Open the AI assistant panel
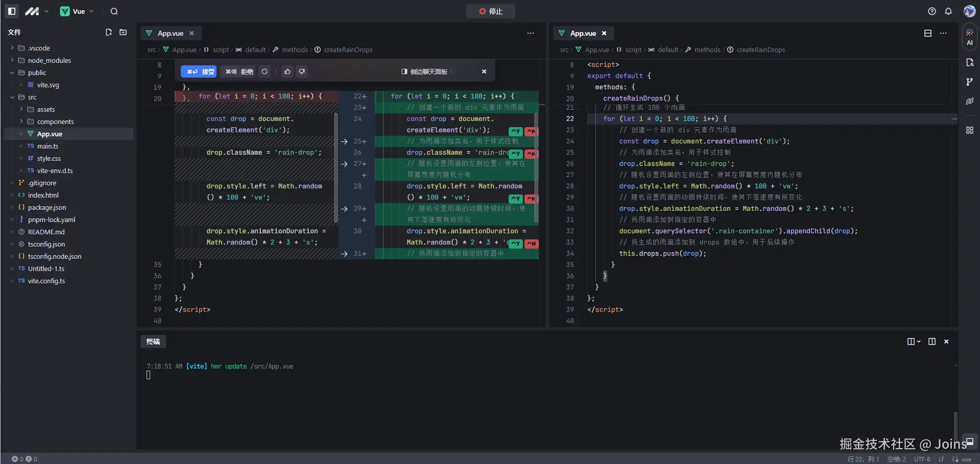The image size is (980, 464). (969, 37)
